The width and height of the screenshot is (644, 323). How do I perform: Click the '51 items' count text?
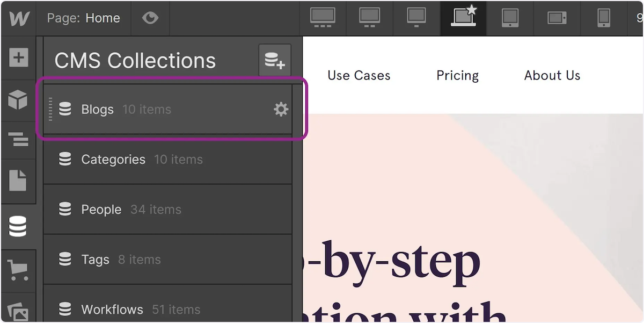coord(176,310)
